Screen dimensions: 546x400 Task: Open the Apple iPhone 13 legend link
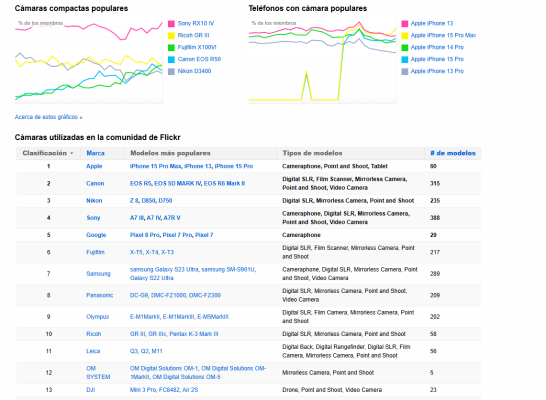[x=432, y=23]
